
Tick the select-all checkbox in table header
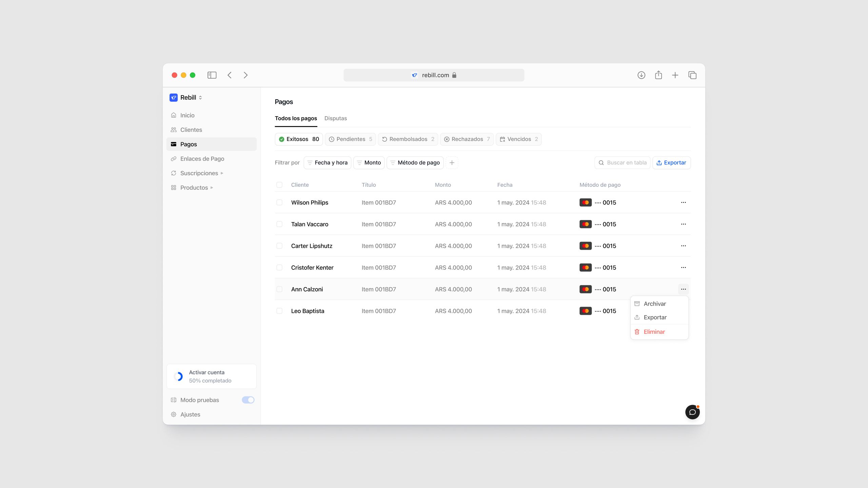click(x=279, y=185)
